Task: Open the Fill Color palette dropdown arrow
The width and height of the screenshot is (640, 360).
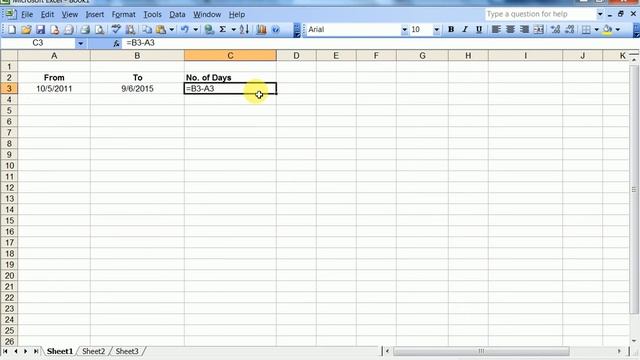Action: pyautogui.click(x=618, y=29)
